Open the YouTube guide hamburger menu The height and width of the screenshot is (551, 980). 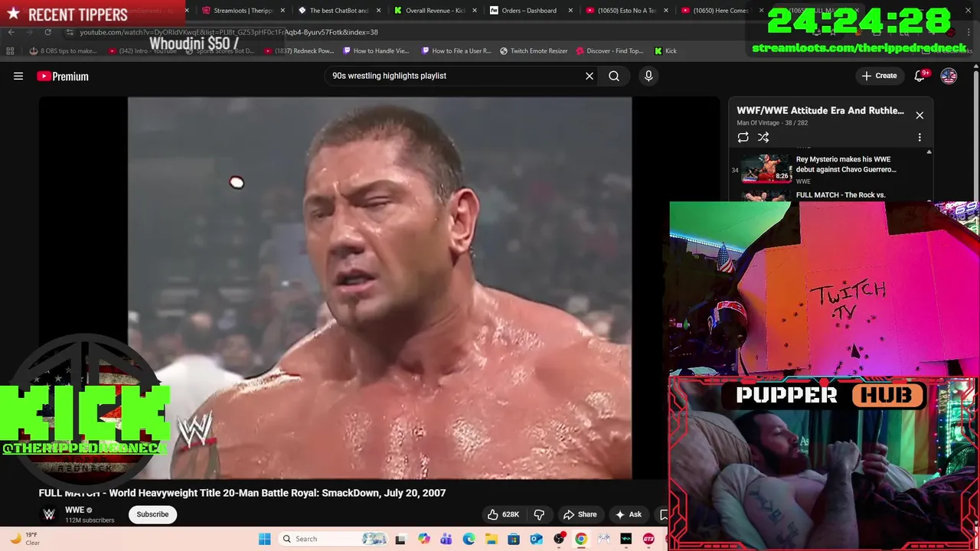click(18, 76)
